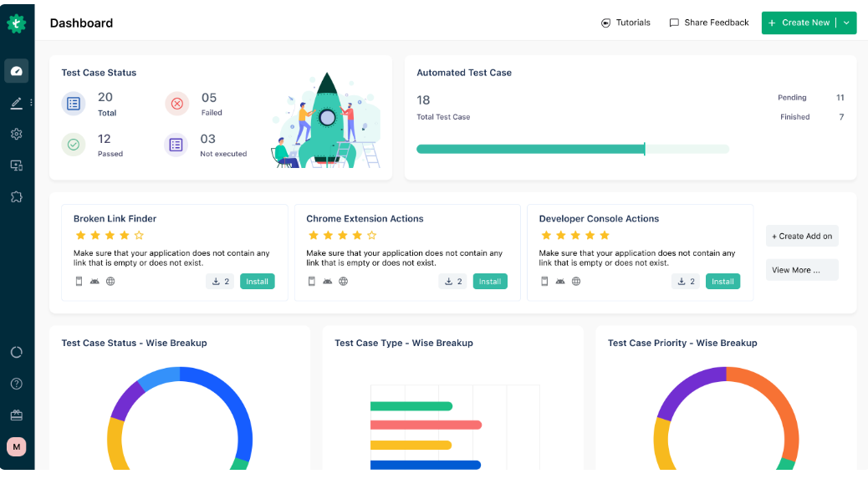Click the circular usage icon in sidebar

coord(17,353)
